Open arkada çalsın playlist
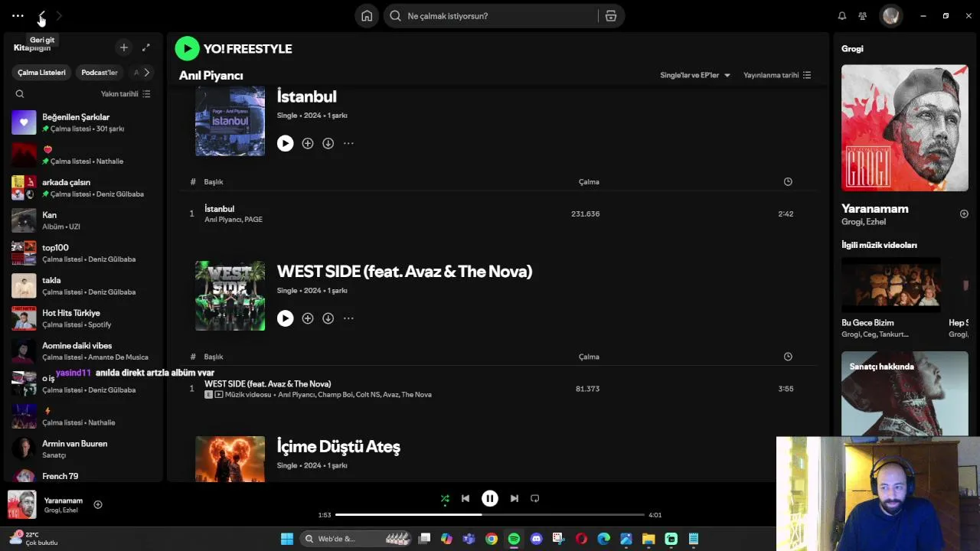This screenshot has width=980, height=551. click(83, 187)
